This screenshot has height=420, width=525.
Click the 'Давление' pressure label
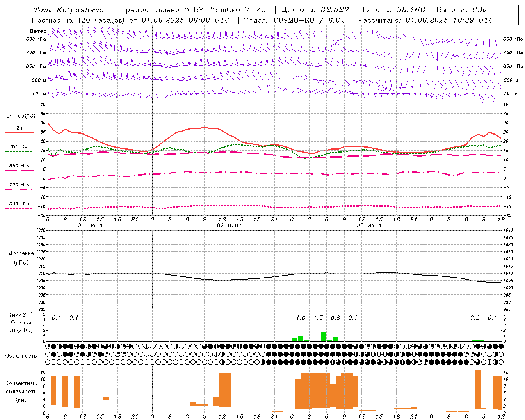[x=21, y=253]
